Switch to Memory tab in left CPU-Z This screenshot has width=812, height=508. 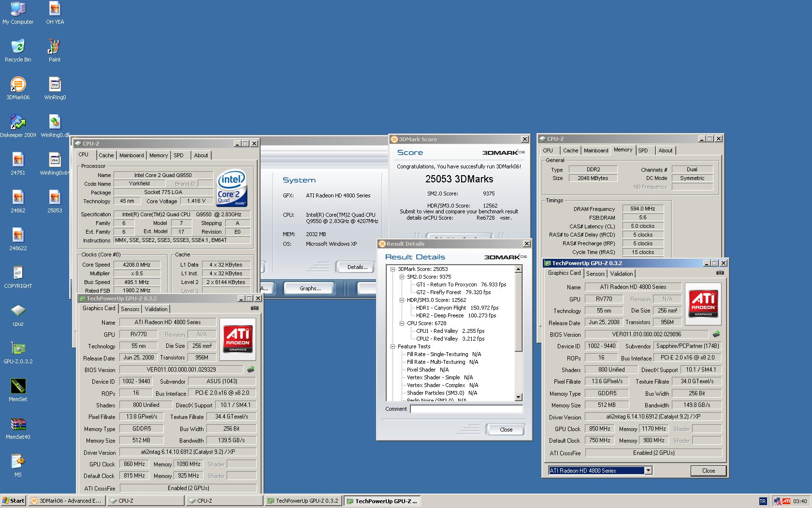pos(159,155)
